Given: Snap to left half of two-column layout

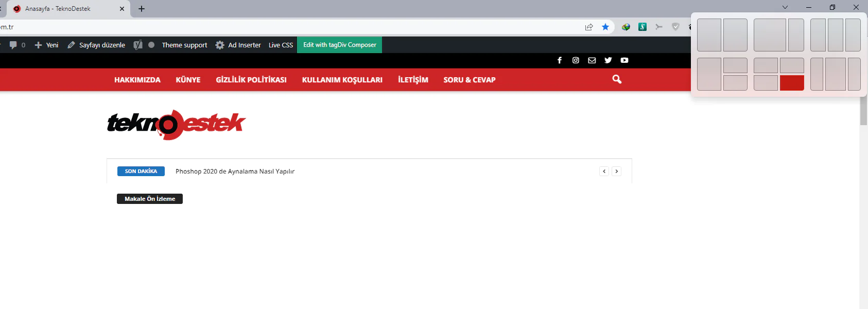Looking at the screenshot, I should [x=709, y=35].
